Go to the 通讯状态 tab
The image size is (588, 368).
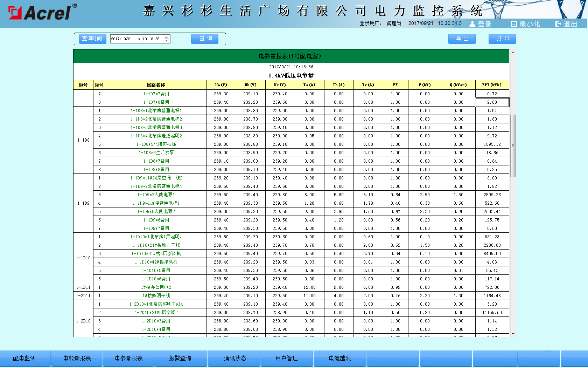pyautogui.click(x=235, y=358)
